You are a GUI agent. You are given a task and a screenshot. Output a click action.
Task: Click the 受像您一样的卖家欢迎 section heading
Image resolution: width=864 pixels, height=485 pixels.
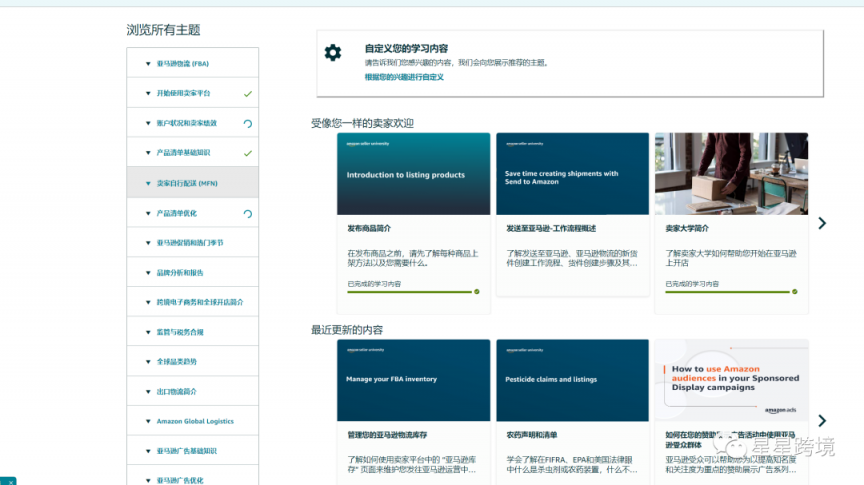[x=362, y=123]
